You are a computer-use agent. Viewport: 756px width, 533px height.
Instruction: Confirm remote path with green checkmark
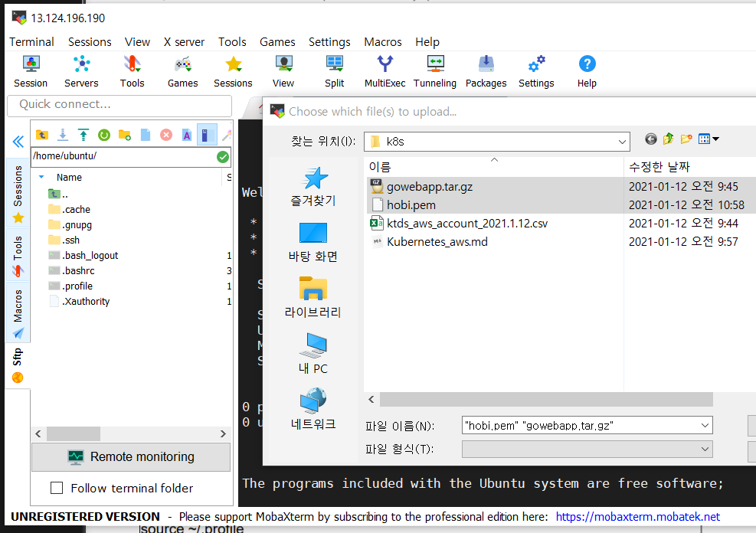click(x=223, y=157)
